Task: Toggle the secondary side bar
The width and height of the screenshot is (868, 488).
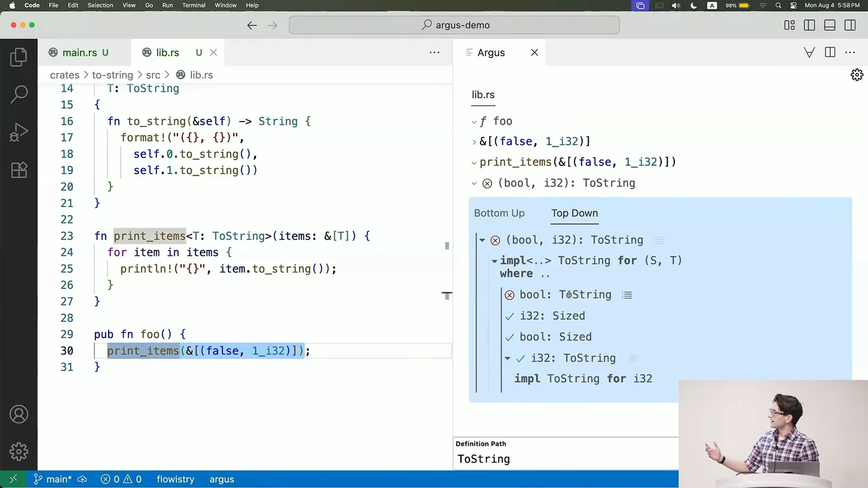Action: [850, 25]
